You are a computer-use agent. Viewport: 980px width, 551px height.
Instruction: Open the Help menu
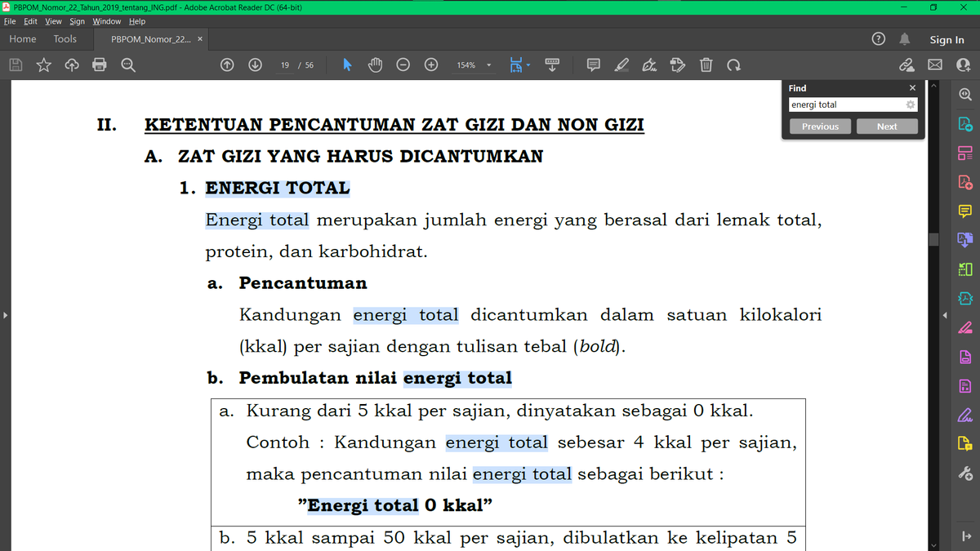[x=137, y=21]
